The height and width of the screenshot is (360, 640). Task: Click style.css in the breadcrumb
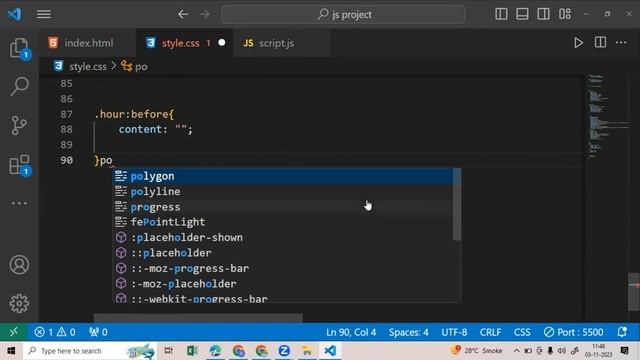click(87, 67)
